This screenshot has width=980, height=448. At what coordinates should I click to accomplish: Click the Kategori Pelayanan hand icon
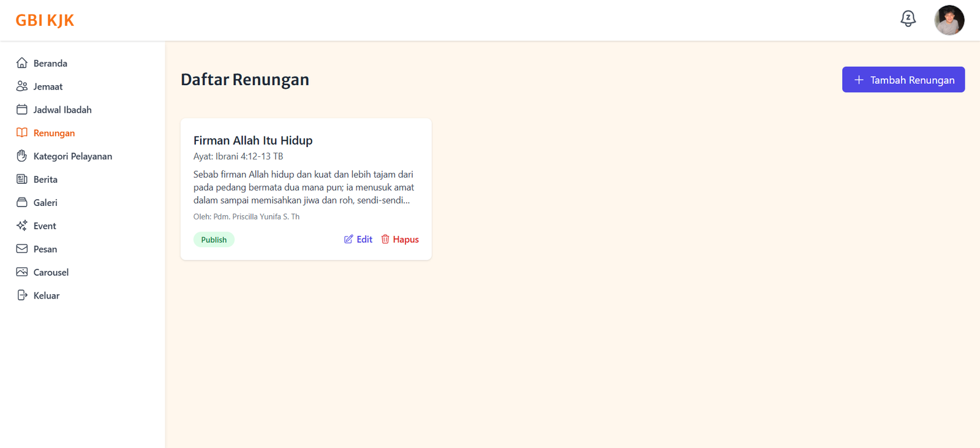click(x=22, y=156)
